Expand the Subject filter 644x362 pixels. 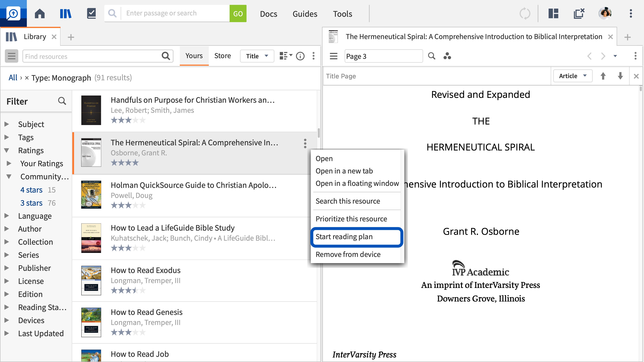[x=7, y=124]
